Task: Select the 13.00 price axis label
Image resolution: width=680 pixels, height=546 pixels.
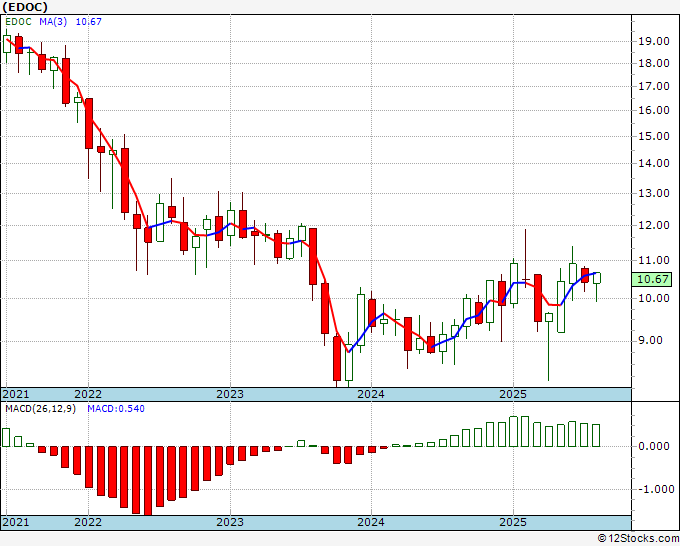Action: [x=654, y=193]
